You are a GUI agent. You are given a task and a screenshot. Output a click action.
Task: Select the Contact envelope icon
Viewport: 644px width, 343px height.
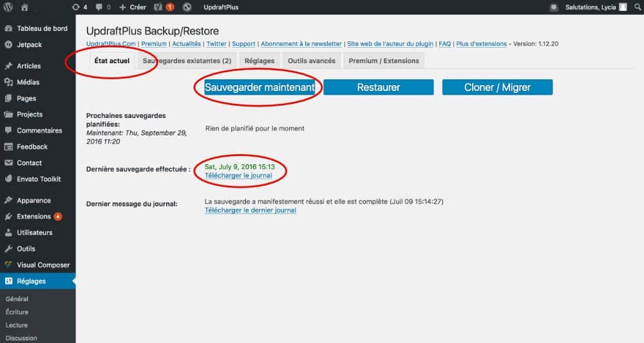8,163
